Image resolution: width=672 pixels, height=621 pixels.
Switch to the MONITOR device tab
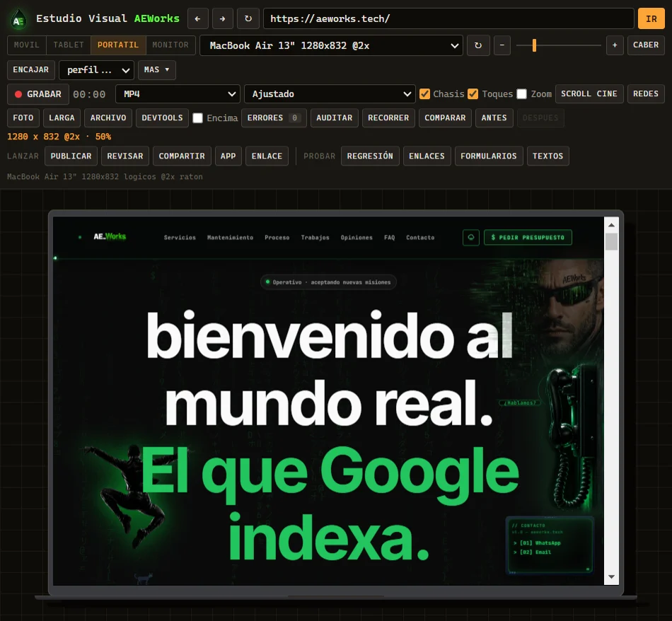(170, 45)
